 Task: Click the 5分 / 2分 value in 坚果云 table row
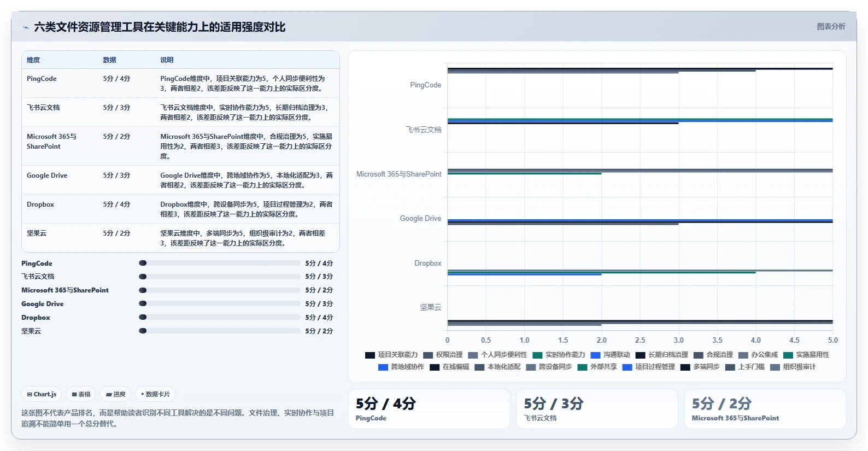coord(116,233)
